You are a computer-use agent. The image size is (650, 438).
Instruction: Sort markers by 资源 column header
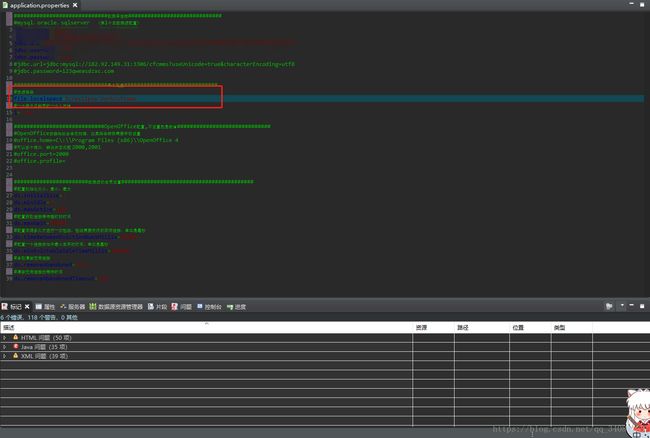pos(433,327)
